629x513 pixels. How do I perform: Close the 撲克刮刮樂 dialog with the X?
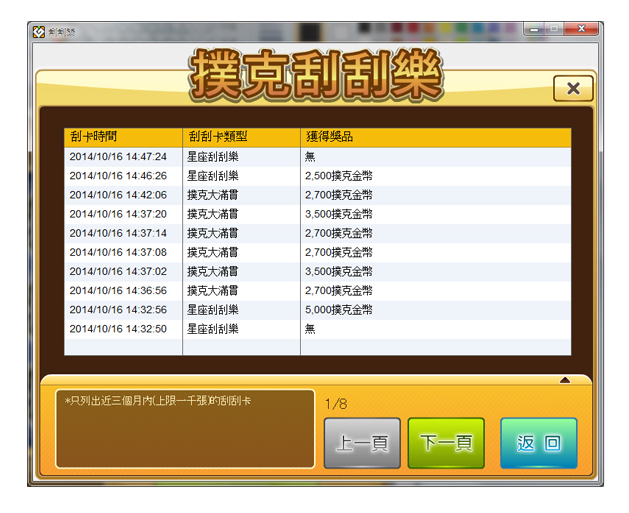pos(573,89)
